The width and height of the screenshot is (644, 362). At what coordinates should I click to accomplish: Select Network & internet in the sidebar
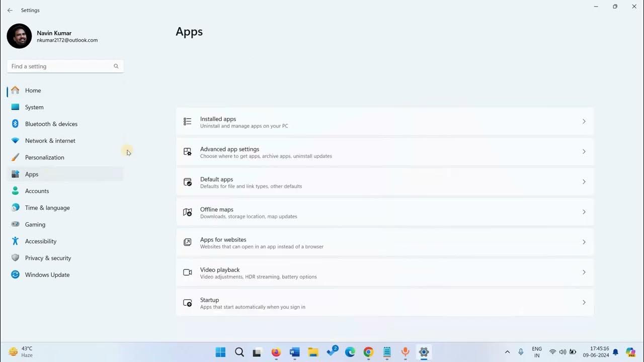[50, 140]
